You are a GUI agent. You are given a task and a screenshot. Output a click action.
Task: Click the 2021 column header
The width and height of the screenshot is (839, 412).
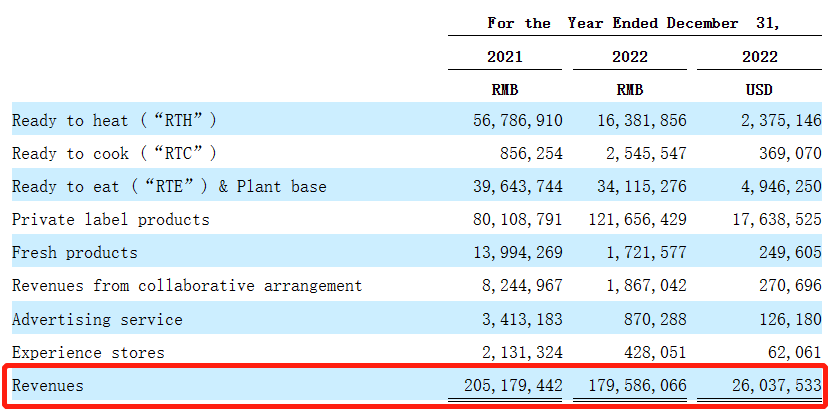pos(506,57)
